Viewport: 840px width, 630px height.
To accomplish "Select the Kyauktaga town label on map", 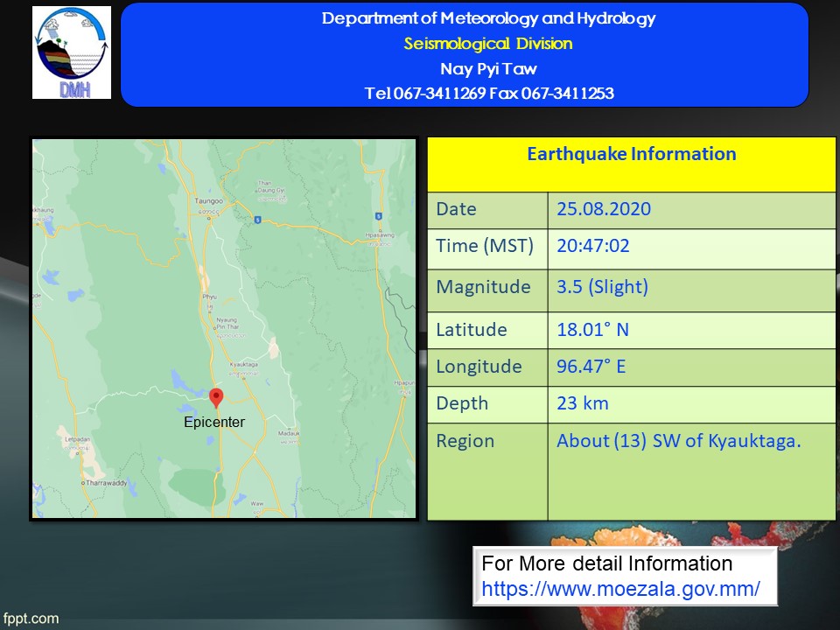I will point(242,364).
